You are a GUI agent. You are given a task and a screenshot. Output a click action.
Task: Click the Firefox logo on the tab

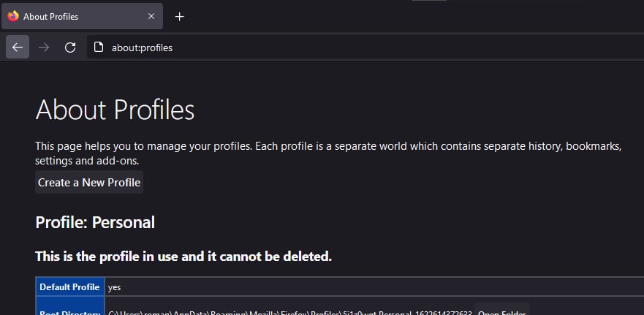coord(13,16)
